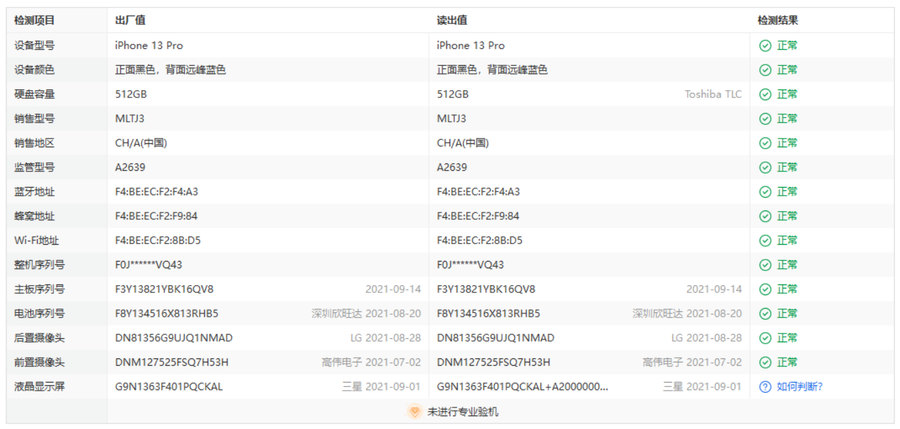
Task: Click CH/A(中国) in the 出厂值 column
Action: pos(141,143)
